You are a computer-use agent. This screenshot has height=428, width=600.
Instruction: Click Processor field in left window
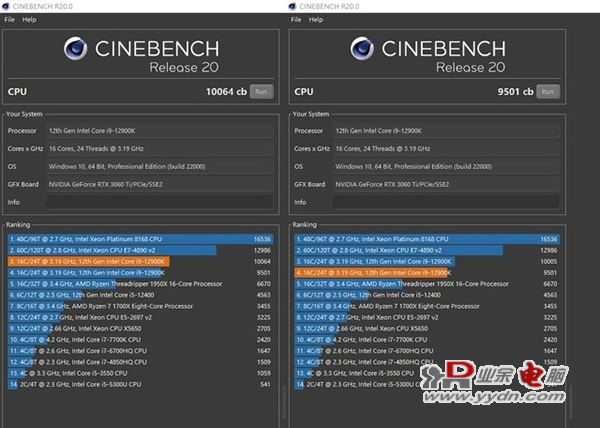pyautogui.click(x=160, y=131)
